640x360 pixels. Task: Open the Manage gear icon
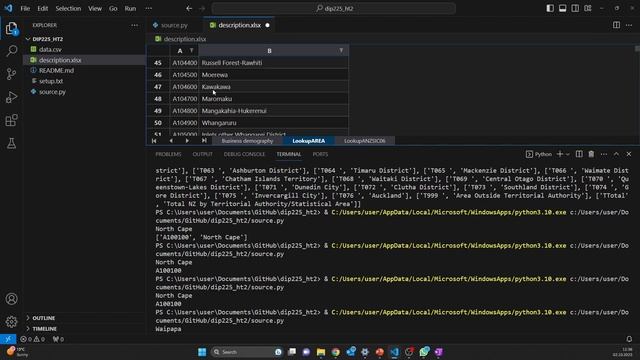click(11, 322)
